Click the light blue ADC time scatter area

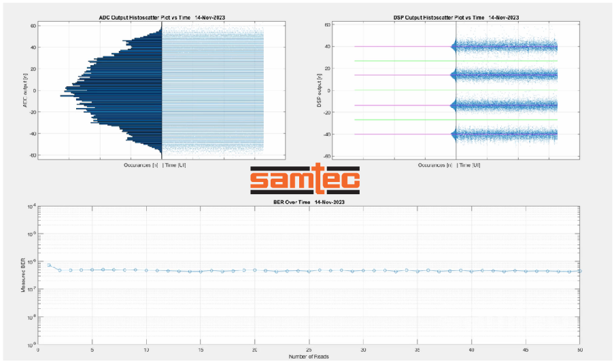[x=213, y=90]
